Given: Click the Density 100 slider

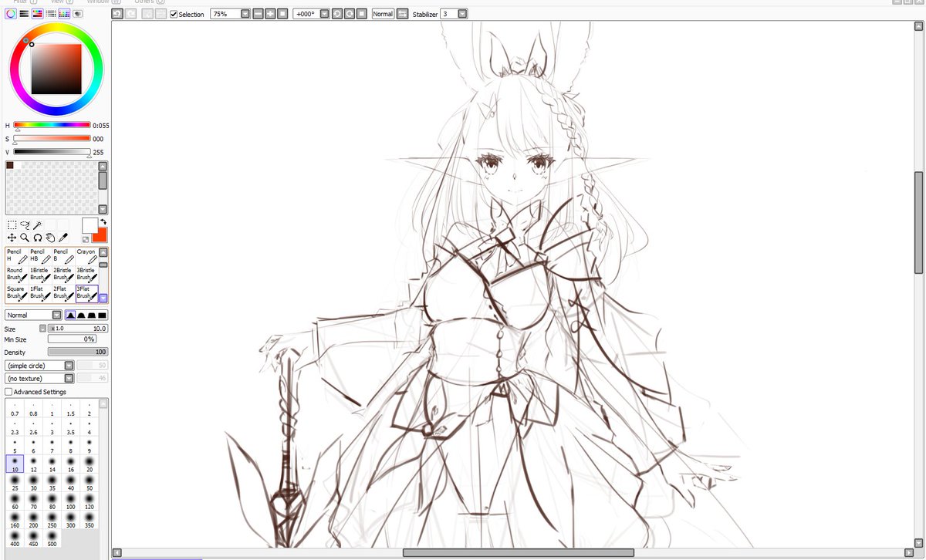Looking at the screenshot, I should [x=77, y=352].
